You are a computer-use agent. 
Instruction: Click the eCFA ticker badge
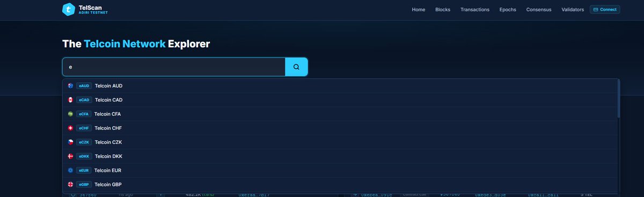[84, 114]
